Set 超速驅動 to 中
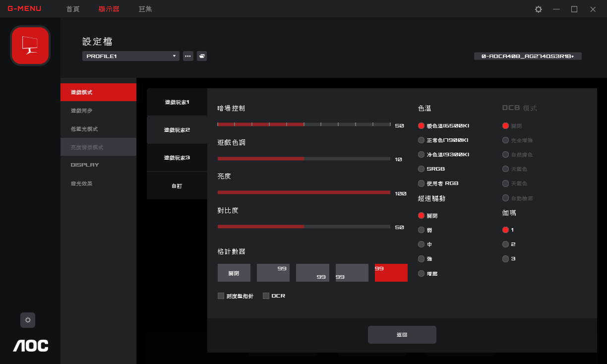 tap(422, 244)
